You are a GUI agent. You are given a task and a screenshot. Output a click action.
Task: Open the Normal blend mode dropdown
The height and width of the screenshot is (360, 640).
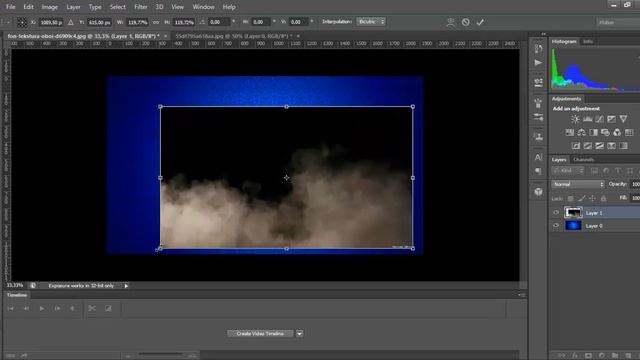(x=578, y=184)
